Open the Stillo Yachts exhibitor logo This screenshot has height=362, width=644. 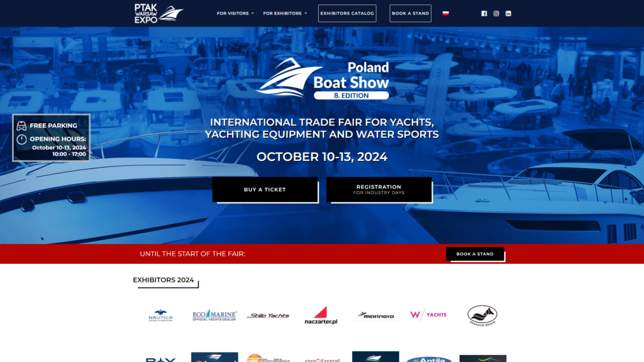pyautogui.click(x=268, y=315)
